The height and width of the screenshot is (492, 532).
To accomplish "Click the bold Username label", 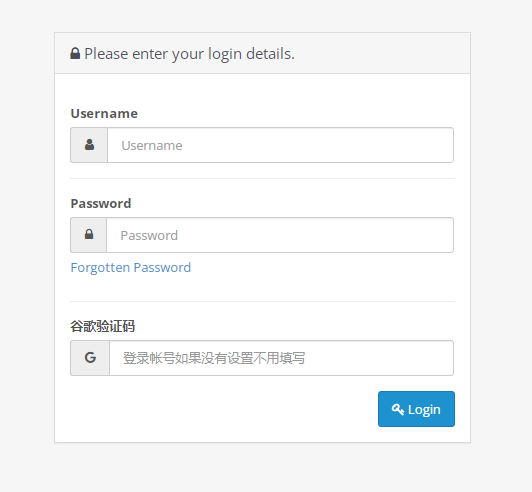I will point(104,113).
